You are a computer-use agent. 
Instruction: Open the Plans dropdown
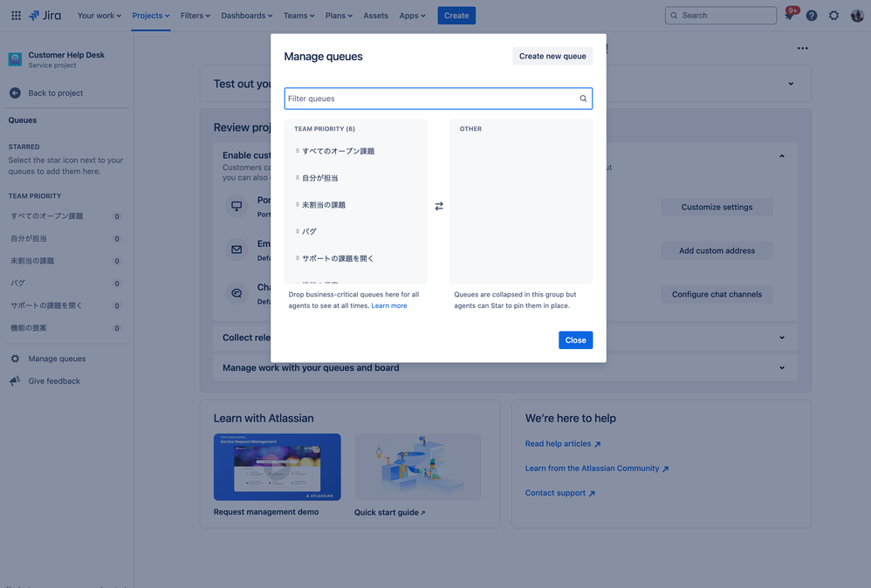tap(339, 16)
